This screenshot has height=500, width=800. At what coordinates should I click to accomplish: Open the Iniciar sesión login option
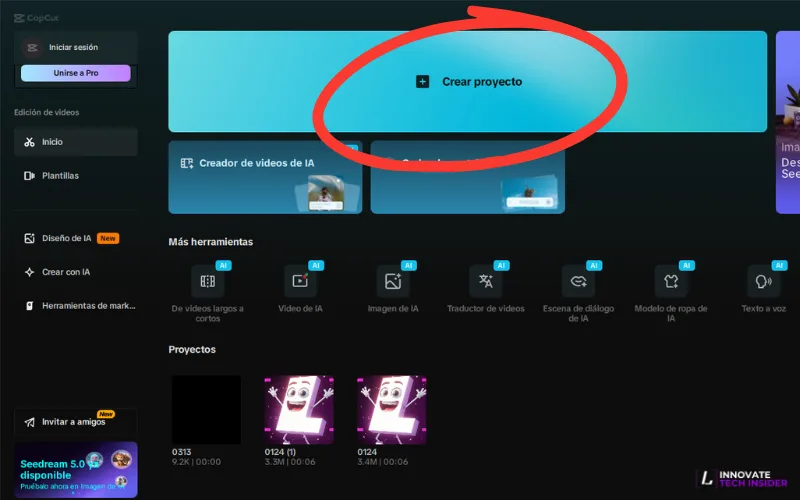click(73, 47)
